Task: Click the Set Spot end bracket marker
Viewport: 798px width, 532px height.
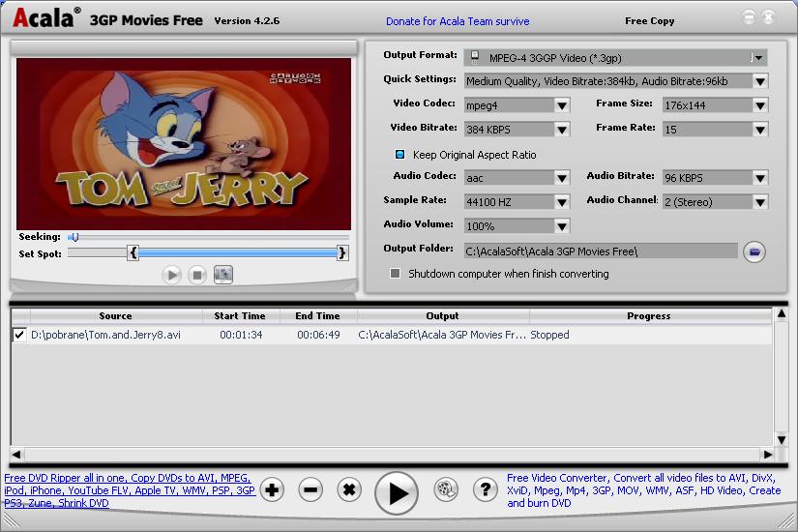Action: [x=342, y=252]
